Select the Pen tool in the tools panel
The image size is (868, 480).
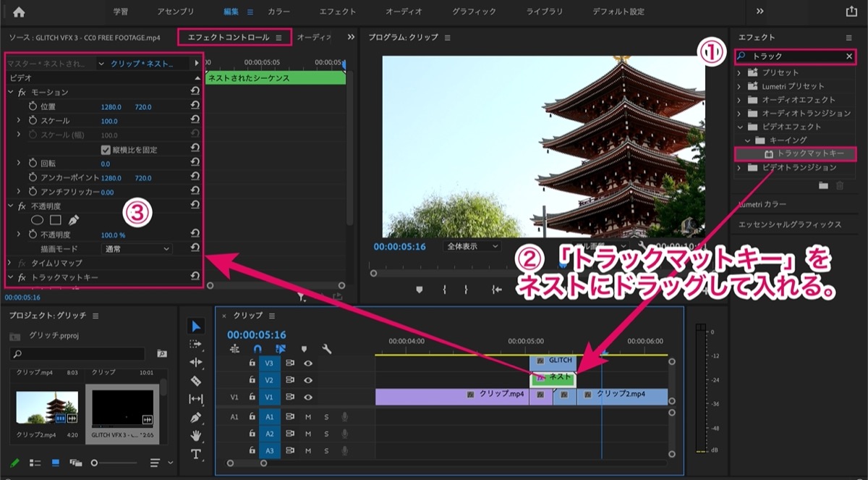click(x=195, y=418)
